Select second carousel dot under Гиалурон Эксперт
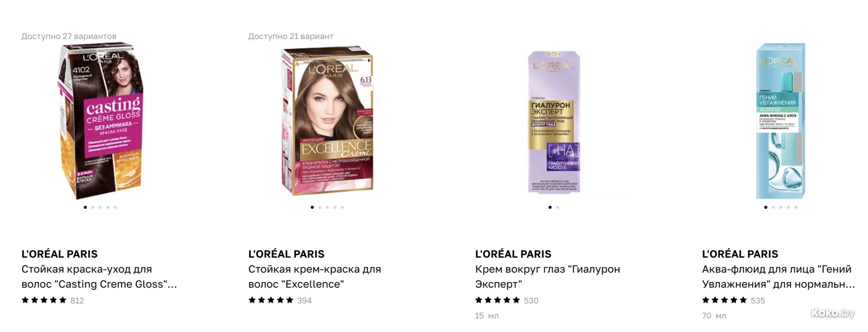Viewport: 868px width, 332px height. pyautogui.click(x=558, y=207)
